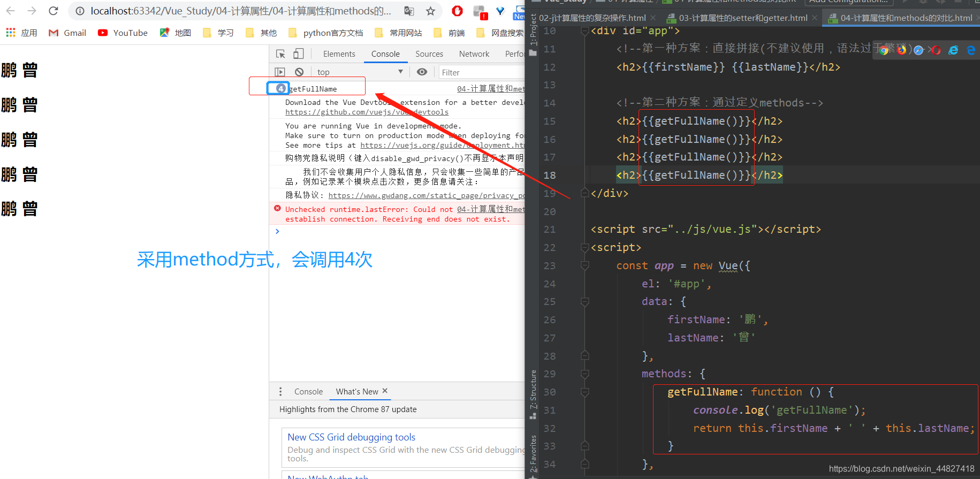Go back in Chrome browser
This screenshot has height=479, width=980.
pos(10,11)
